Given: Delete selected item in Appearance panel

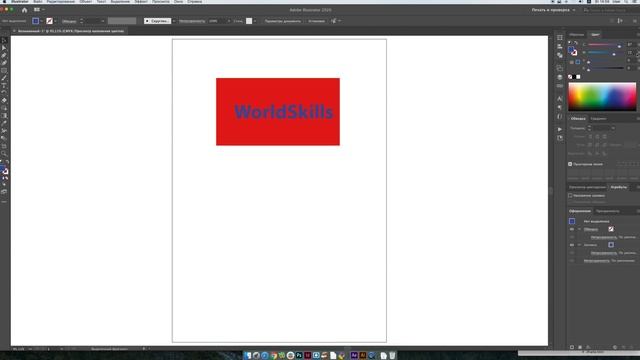Looking at the screenshot, I should point(631,347).
